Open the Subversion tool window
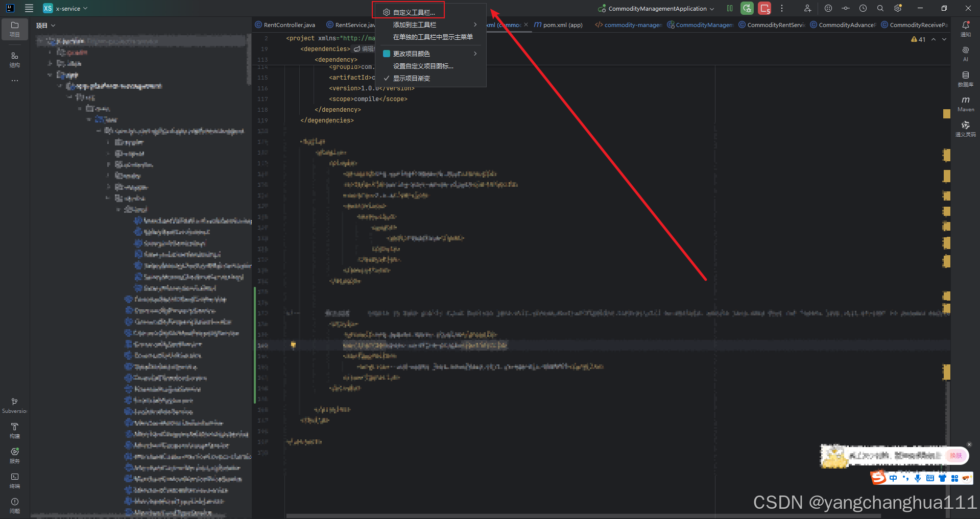Screen dimensions: 980x519 click(x=15, y=406)
